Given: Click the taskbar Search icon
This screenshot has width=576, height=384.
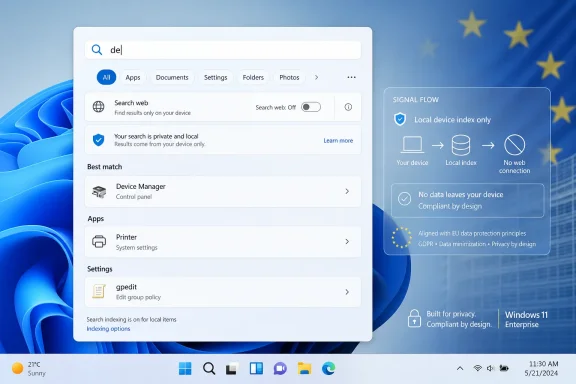Looking at the screenshot, I should click(209, 368).
